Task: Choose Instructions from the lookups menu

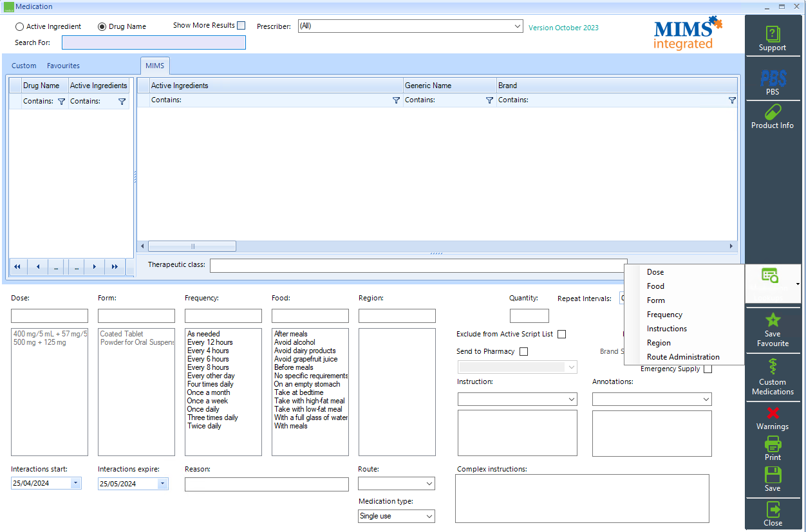Action: tap(667, 329)
